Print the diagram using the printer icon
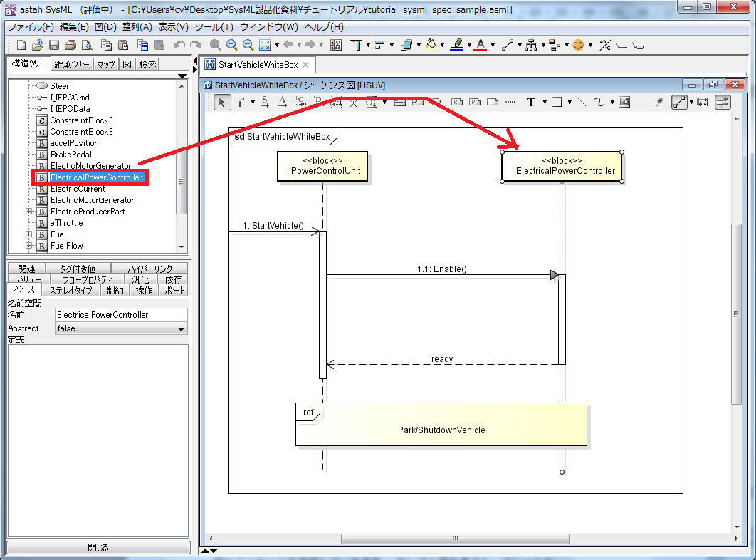The width and height of the screenshot is (756, 560). point(70,45)
